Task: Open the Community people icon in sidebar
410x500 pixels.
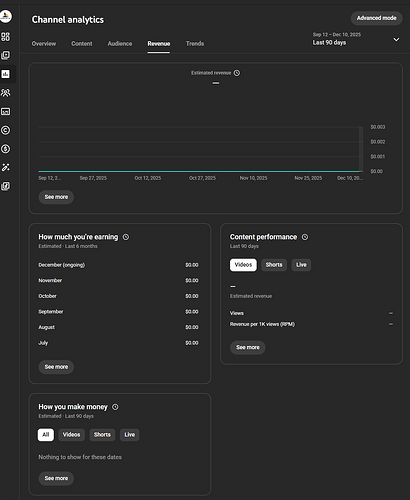Action: pos(5,92)
